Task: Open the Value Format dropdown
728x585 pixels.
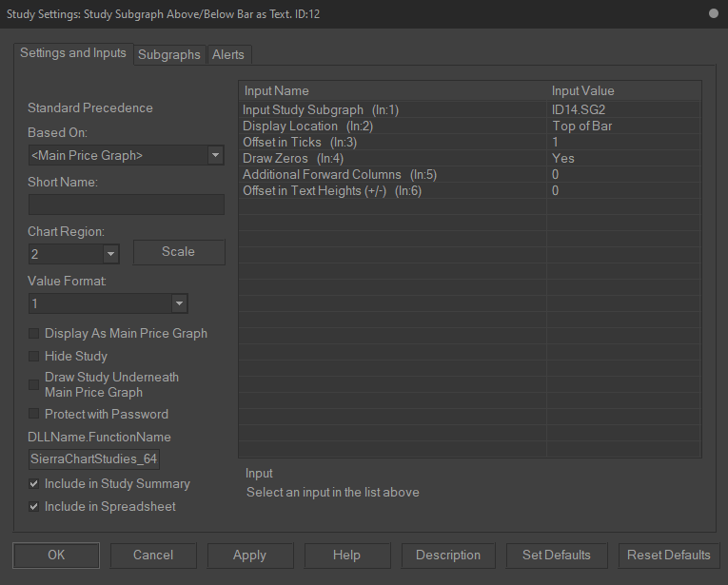Action: (x=179, y=303)
